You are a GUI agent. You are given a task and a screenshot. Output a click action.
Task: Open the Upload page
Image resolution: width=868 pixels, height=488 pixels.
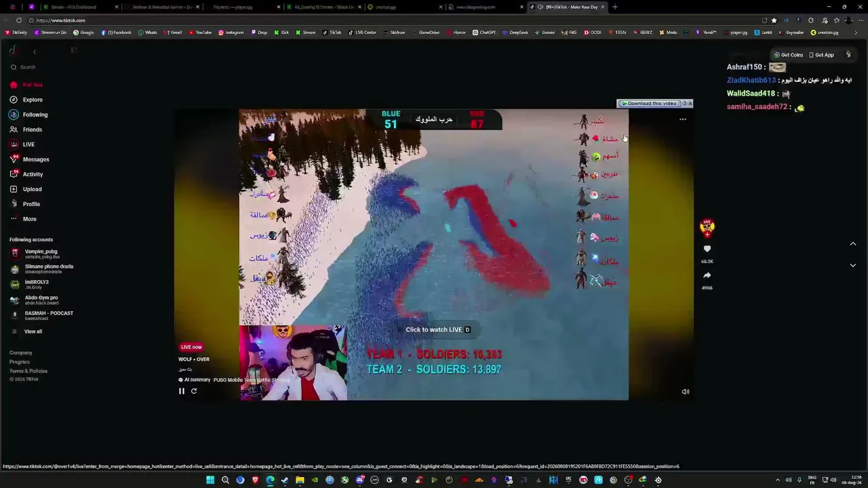pos(26,189)
